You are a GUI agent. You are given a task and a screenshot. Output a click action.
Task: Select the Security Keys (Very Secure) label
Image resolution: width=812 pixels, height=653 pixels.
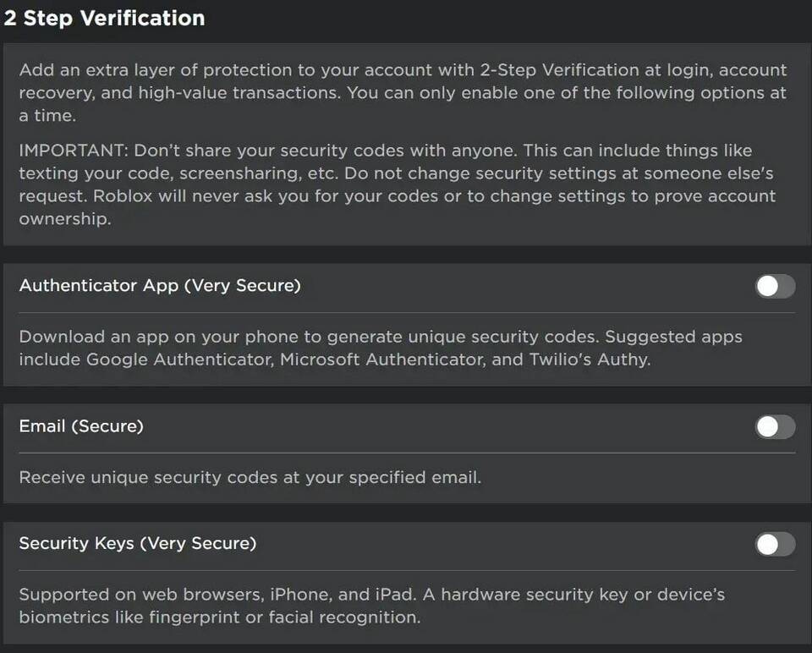coord(137,543)
